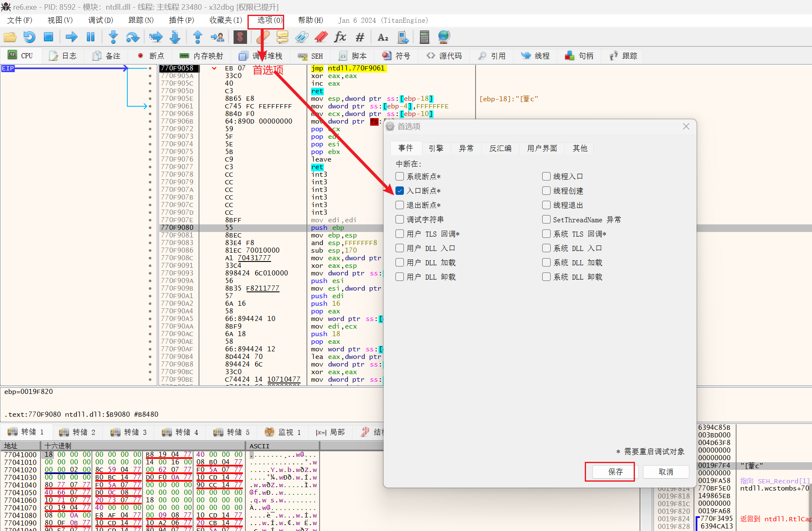Click the step over icon

point(133,37)
